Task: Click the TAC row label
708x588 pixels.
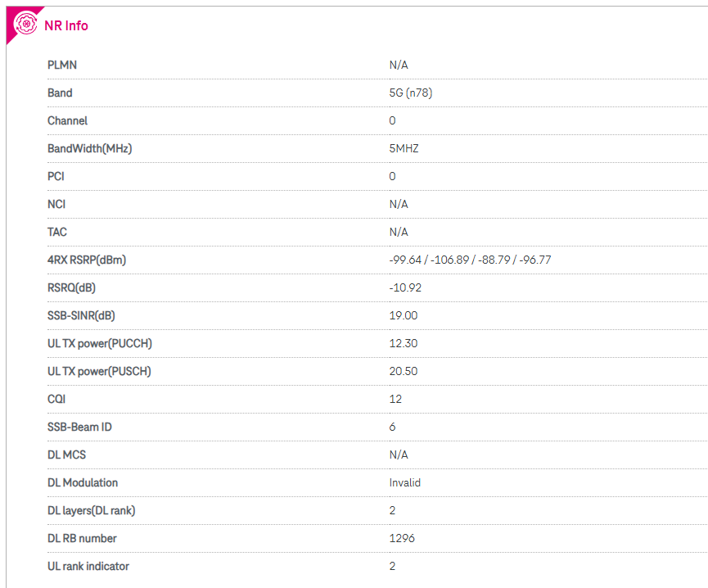Action: [x=57, y=232]
